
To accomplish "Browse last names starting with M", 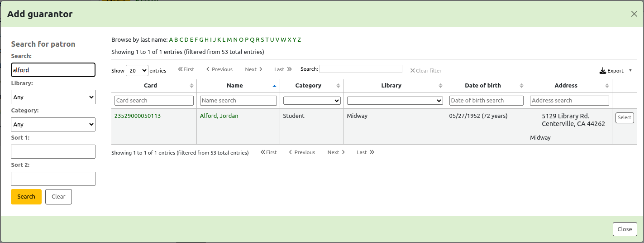I will coord(229,40).
